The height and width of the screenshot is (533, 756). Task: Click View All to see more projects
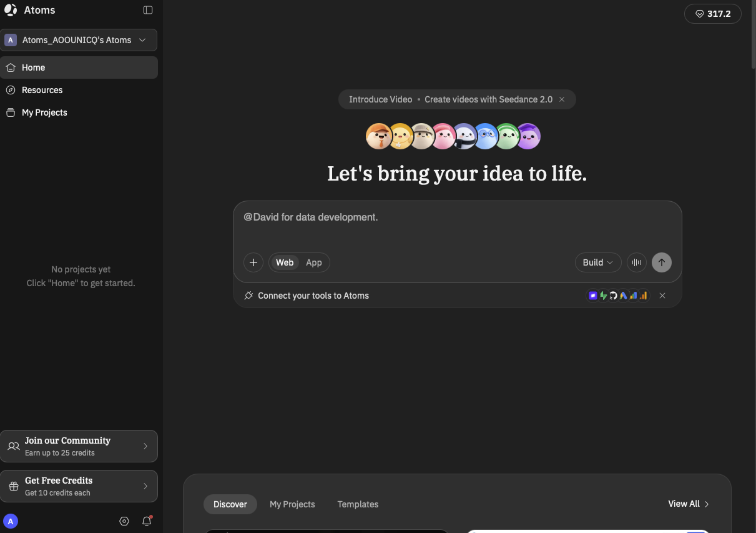(689, 504)
